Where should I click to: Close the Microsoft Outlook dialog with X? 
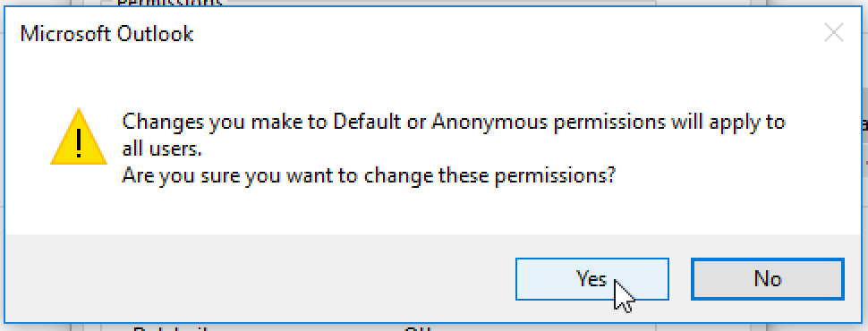coord(833,34)
